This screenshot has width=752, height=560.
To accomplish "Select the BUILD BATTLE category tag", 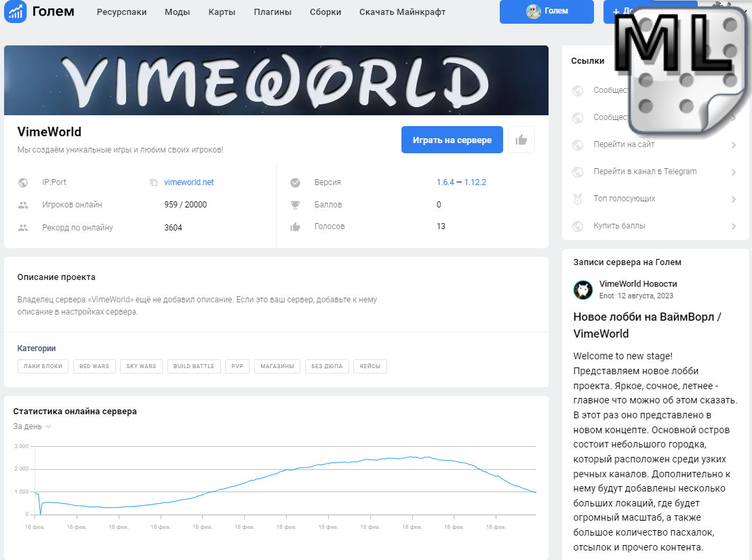I will (194, 366).
